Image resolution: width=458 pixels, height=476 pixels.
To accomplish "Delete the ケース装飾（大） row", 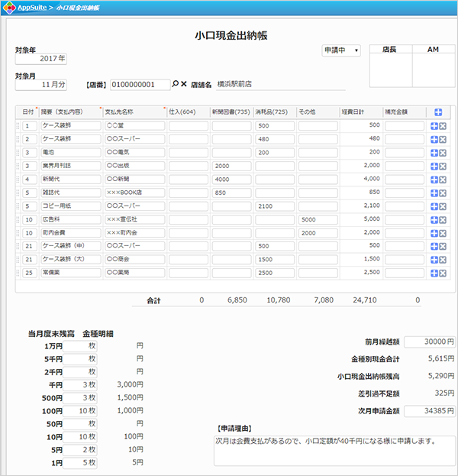I will pos(443,260).
